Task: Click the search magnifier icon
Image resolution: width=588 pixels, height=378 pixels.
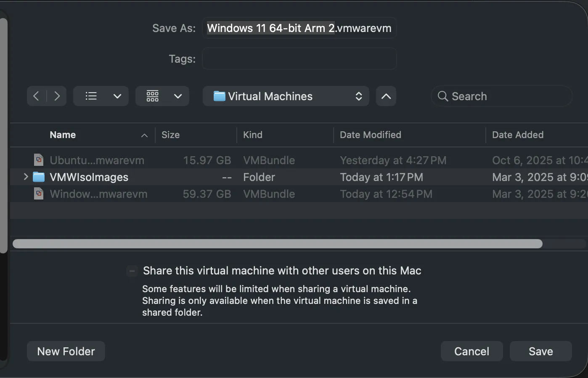Action: coord(442,96)
